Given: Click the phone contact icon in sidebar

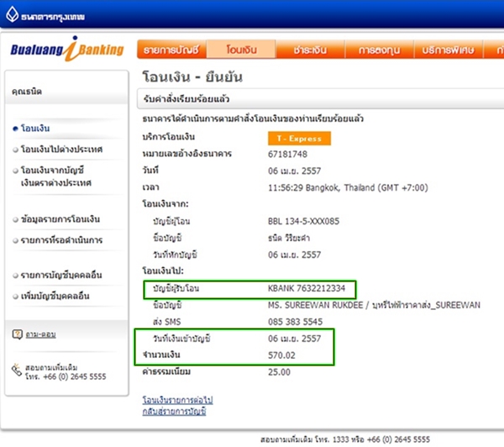Looking at the screenshot, I should point(17,371).
